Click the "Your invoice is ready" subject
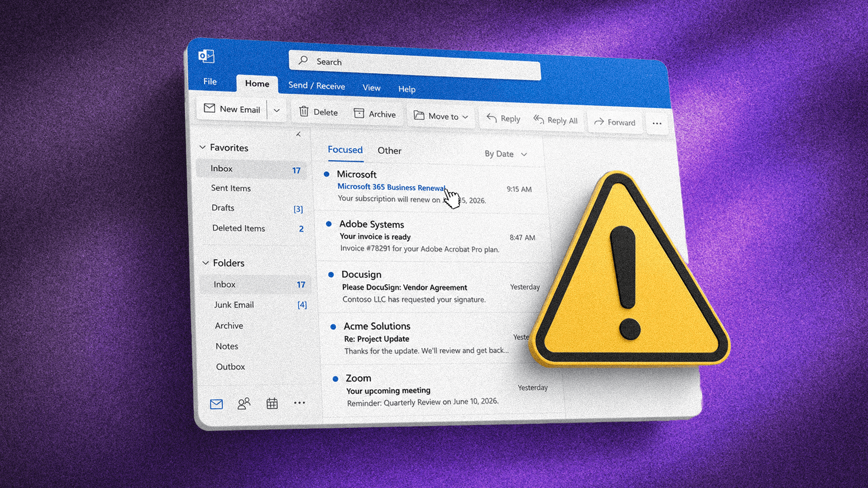868x488 pixels. click(x=375, y=236)
